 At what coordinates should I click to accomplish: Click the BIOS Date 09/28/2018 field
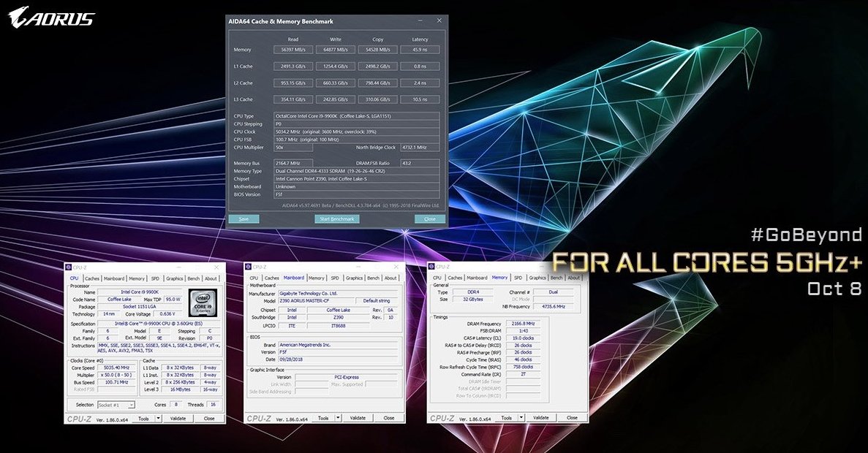[x=338, y=359]
